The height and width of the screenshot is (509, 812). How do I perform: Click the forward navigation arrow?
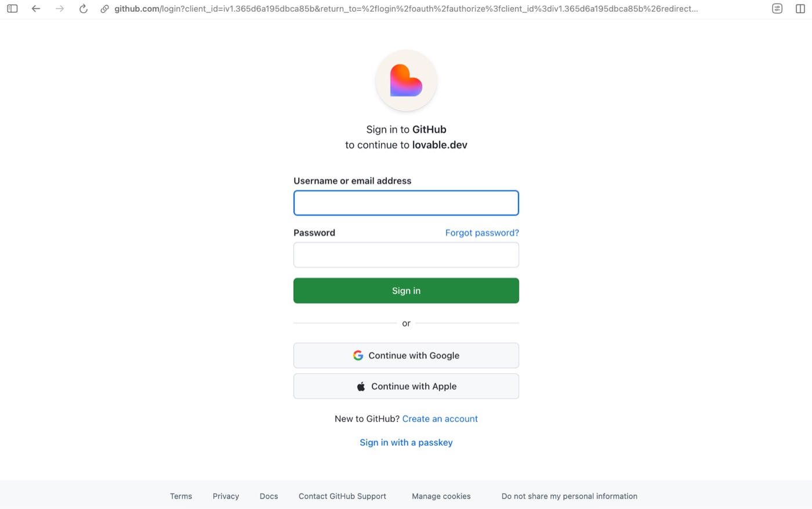(60, 9)
